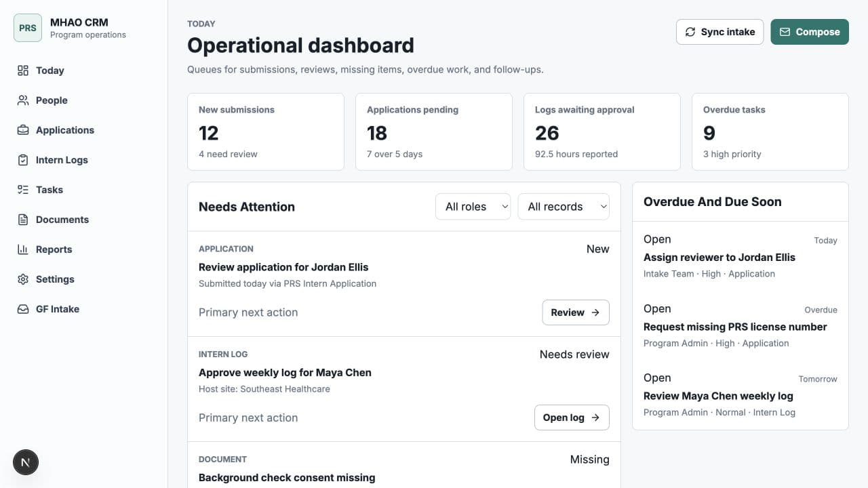Click "Program Admin · Normal · Intern Log" line
Viewport: 868px width, 488px height.
tap(719, 412)
